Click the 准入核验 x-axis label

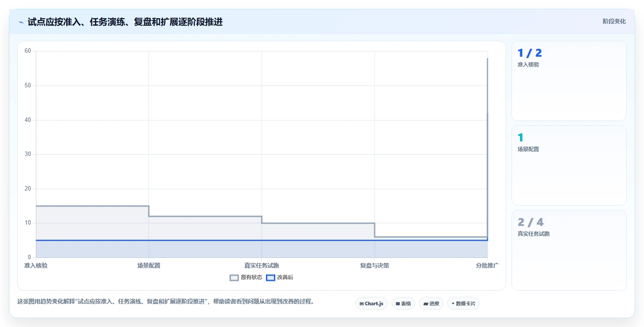click(36, 265)
